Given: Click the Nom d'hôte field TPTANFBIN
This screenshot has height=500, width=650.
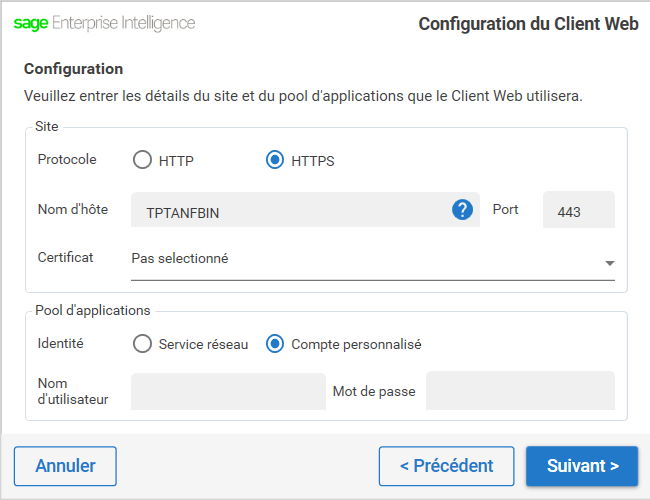Looking at the screenshot, I should click(x=305, y=210).
